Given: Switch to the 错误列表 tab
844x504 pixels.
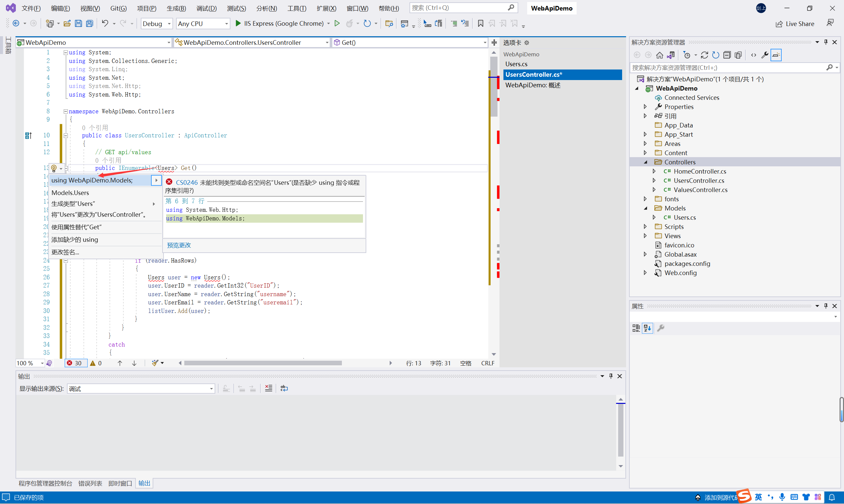Looking at the screenshot, I should [90, 483].
